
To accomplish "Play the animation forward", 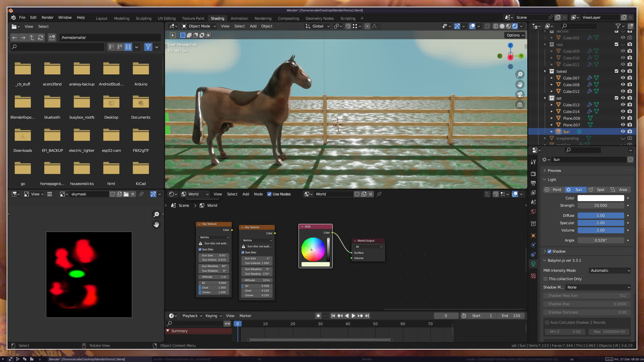I will 353,316.
